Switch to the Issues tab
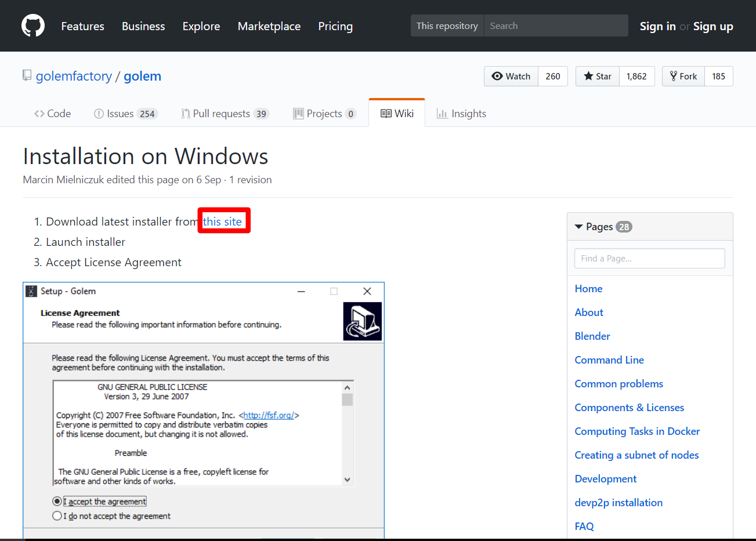This screenshot has height=541, width=756. [x=126, y=114]
